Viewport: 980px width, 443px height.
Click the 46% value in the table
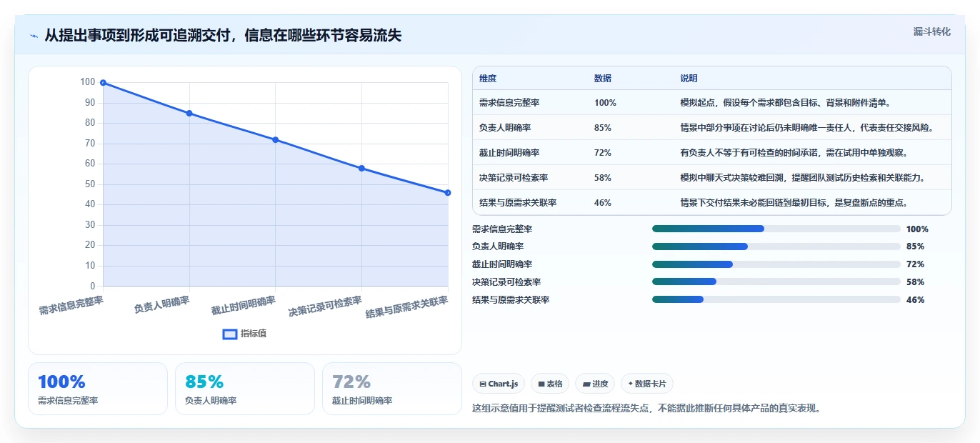coord(603,203)
